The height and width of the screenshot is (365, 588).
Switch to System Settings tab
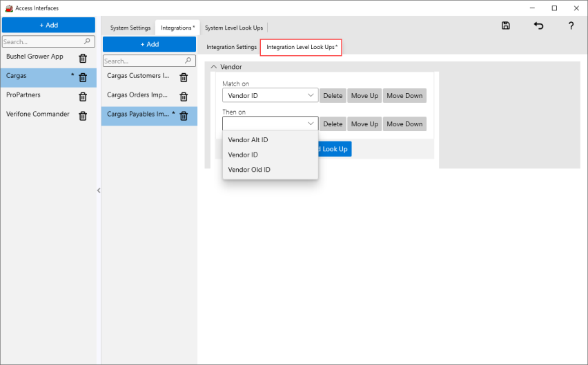click(x=130, y=28)
